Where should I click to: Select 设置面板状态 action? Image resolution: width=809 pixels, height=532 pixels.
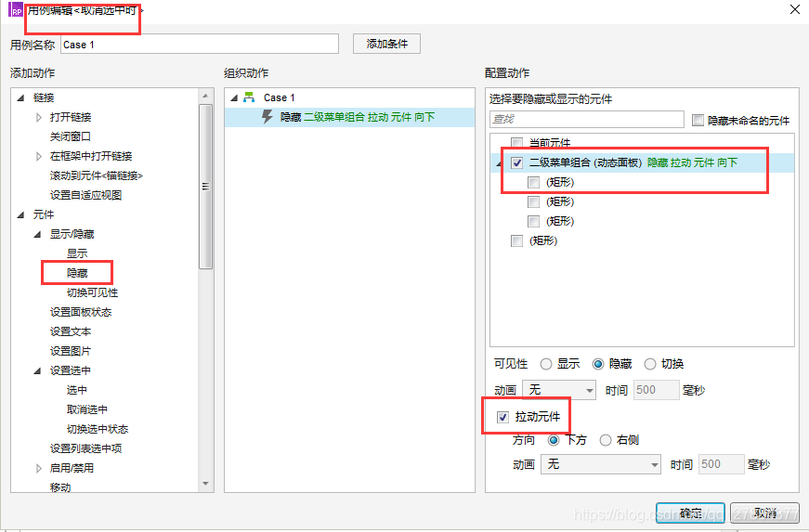pyautogui.click(x=81, y=312)
